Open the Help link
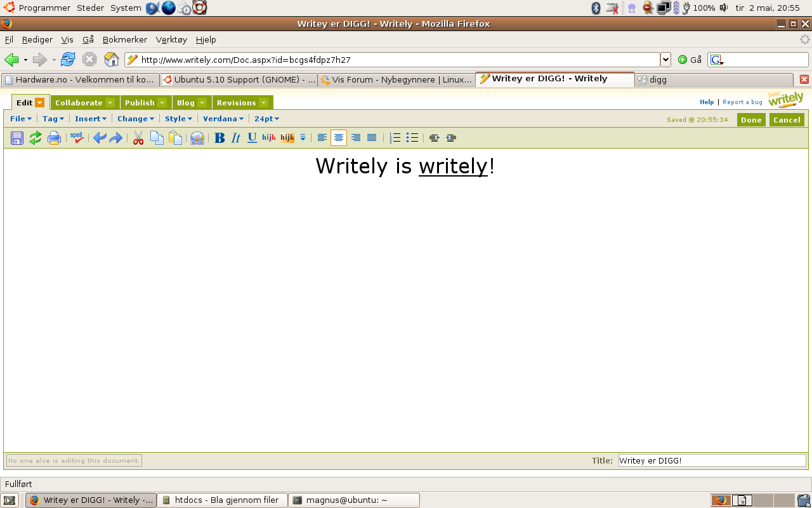Viewport: 812px width, 508px height. pyautogui.click(x=707, y=102)
